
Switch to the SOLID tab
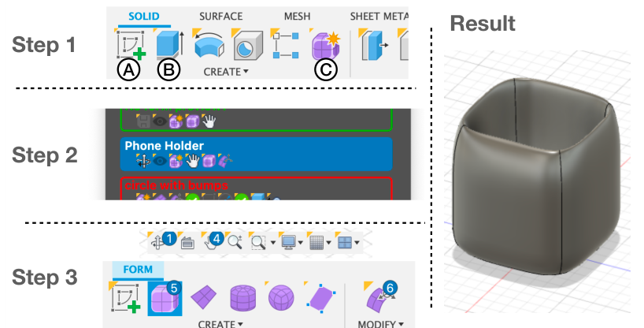pyautogui.click(x=144, y=17)
